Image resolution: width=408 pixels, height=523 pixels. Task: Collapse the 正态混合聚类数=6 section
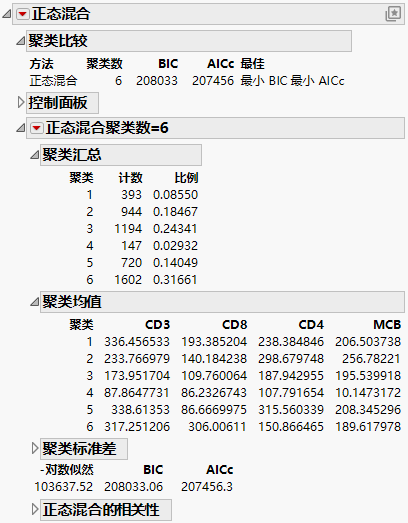pos(21,128)
